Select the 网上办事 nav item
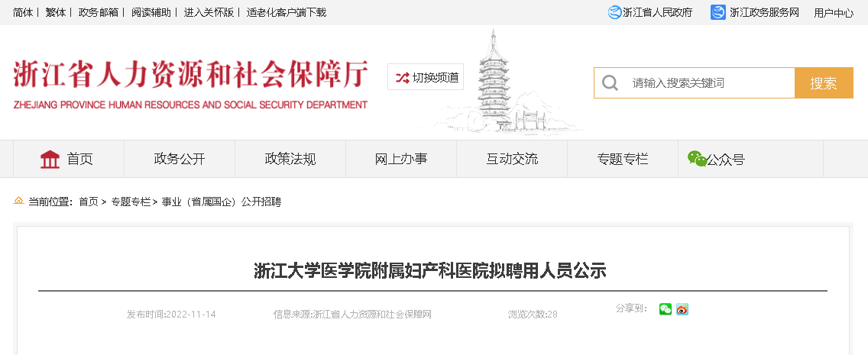 coord(401,160)
